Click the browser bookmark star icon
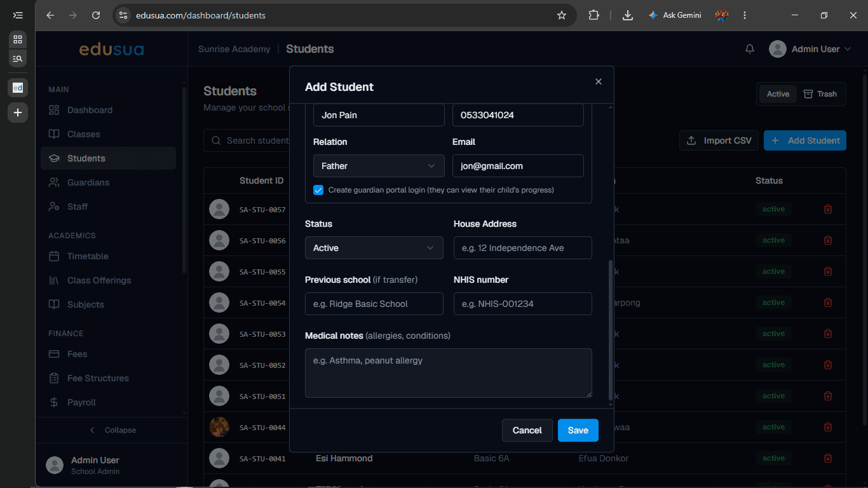Image resolution: width=868 pixels, height=488 pixels. point(562,15)
